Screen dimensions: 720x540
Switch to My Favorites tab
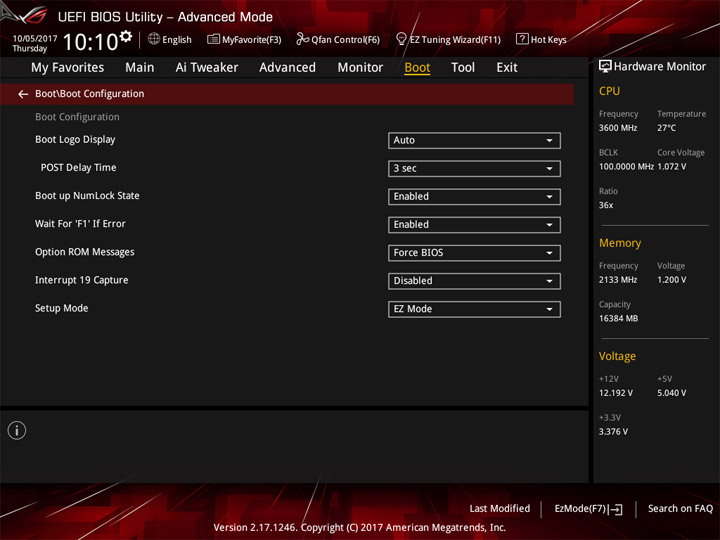coord(68,68)
